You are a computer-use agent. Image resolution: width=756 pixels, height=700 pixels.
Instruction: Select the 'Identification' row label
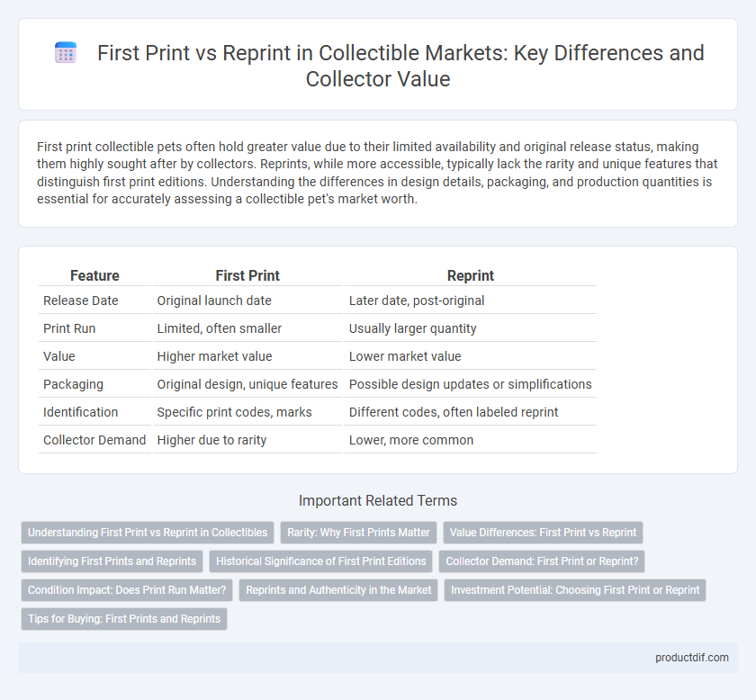click(94, 412)
